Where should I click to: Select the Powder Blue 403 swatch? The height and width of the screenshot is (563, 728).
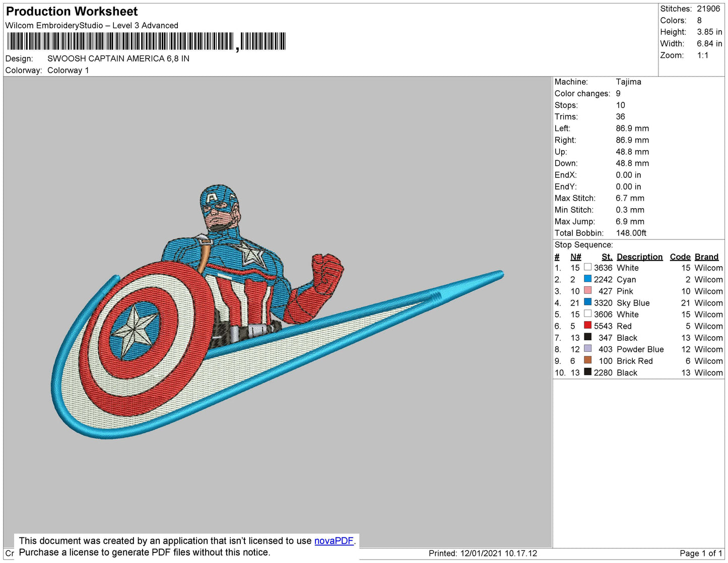(x=587, y=348)
